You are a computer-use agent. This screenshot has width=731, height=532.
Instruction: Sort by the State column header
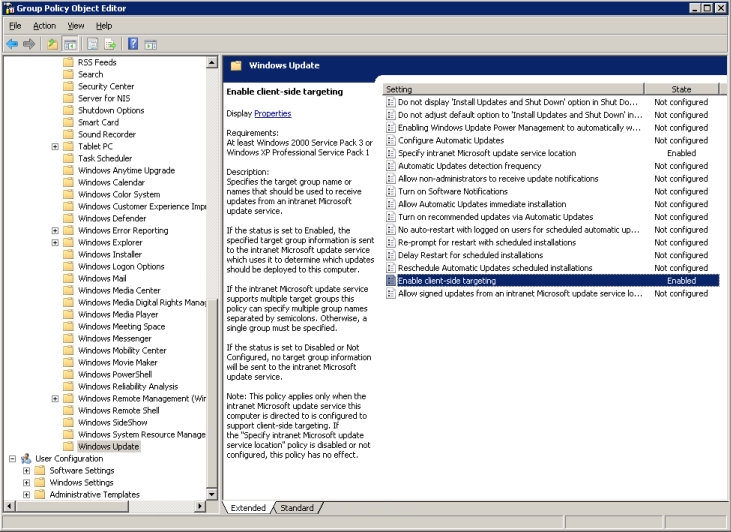(680, 89)
